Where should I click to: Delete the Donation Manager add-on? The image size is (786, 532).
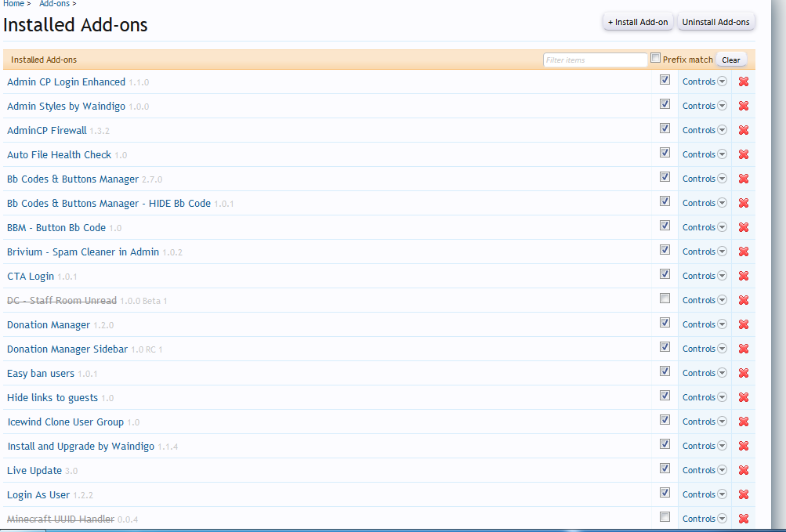coord(743,324)
